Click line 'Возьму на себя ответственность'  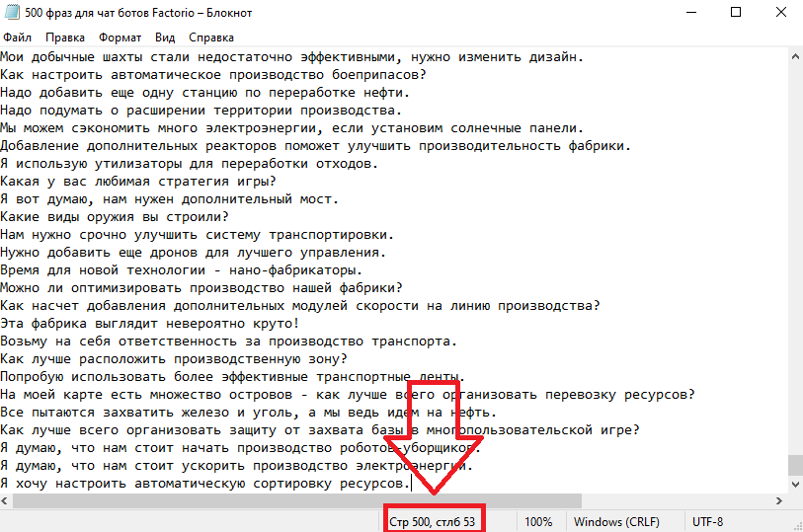point(228,342)
